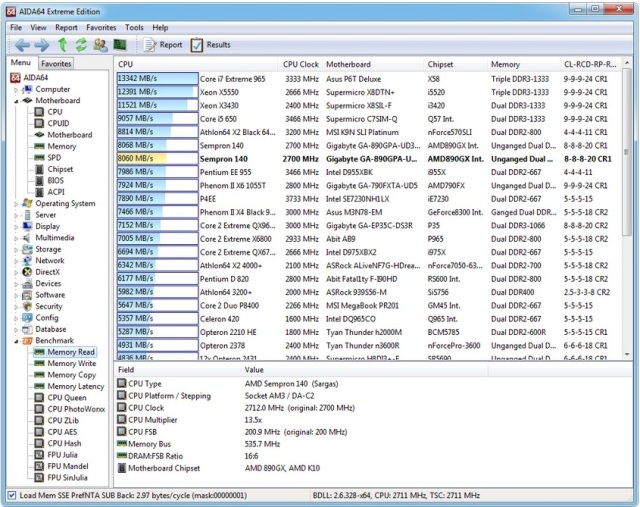The image size is (640, 507).
Task: Select the FPU Julia benchmark
Action: [56, 455]
